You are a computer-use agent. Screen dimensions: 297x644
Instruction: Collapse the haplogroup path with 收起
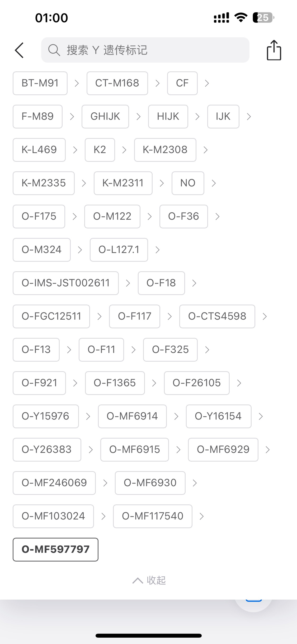[x=149, y=580]
